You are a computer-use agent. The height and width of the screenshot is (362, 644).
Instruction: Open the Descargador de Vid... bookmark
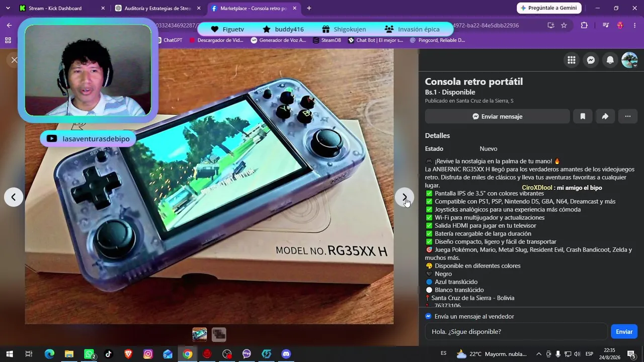click(x=216, y=40)
